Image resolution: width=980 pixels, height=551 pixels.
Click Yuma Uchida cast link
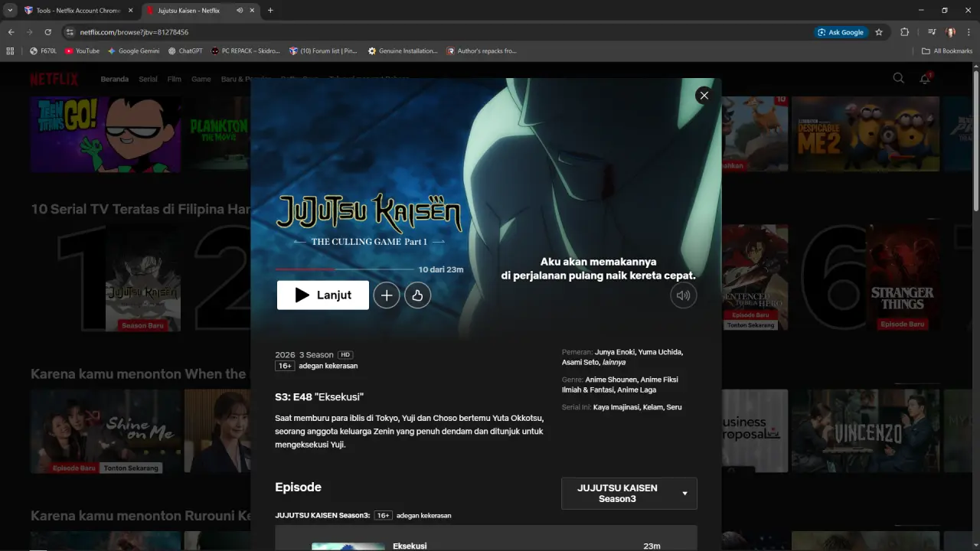661,352
